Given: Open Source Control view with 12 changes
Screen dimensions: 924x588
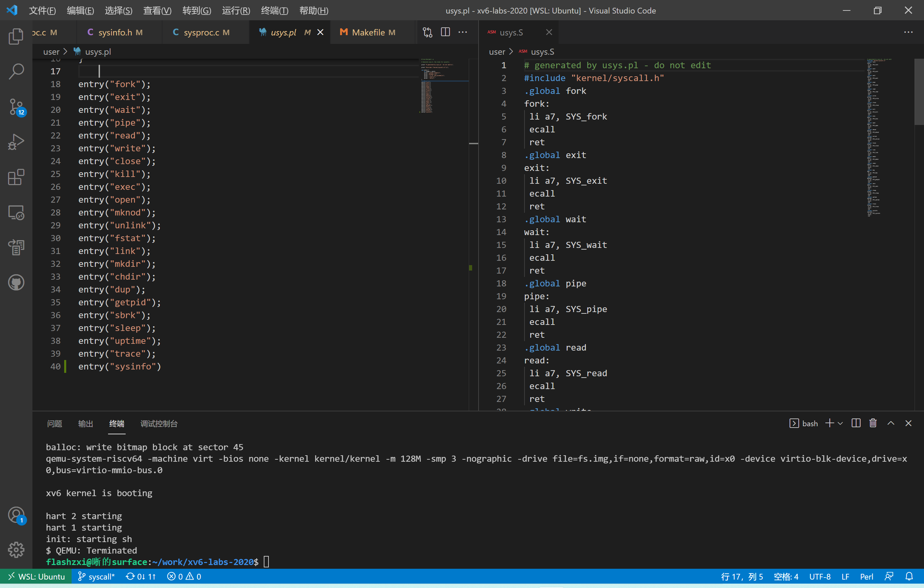Looking at the screenshot, I should coord(16,107).
